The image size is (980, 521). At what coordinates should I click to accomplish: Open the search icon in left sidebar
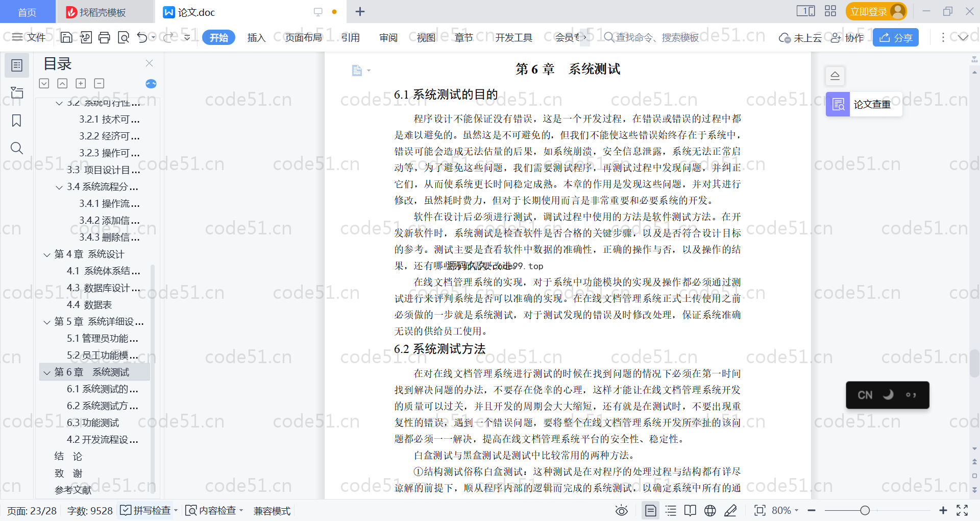coord(17,148)
